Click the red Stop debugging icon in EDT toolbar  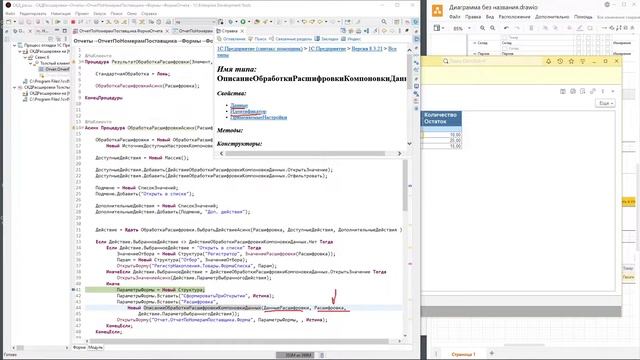pos(73,22)
